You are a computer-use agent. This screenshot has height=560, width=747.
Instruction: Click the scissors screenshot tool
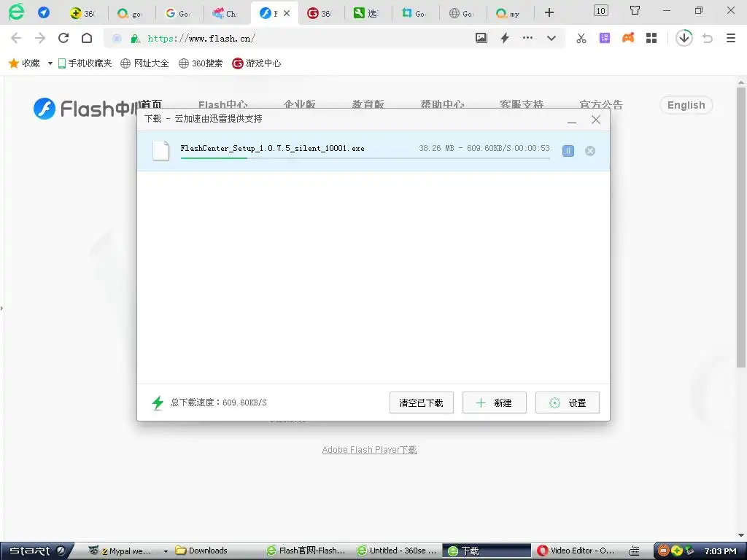click(581, 38)
